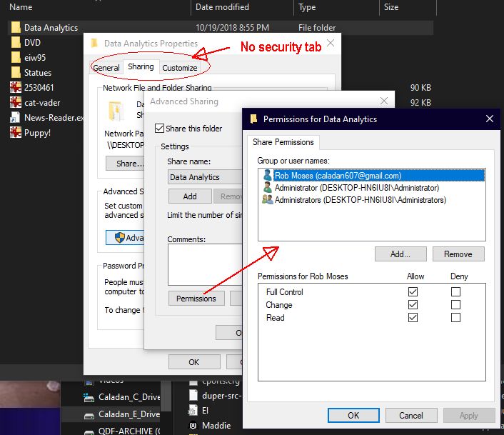The image size is (504, 435).
Task: Click the Share name field Data Analytics
Action: [205, 177]
